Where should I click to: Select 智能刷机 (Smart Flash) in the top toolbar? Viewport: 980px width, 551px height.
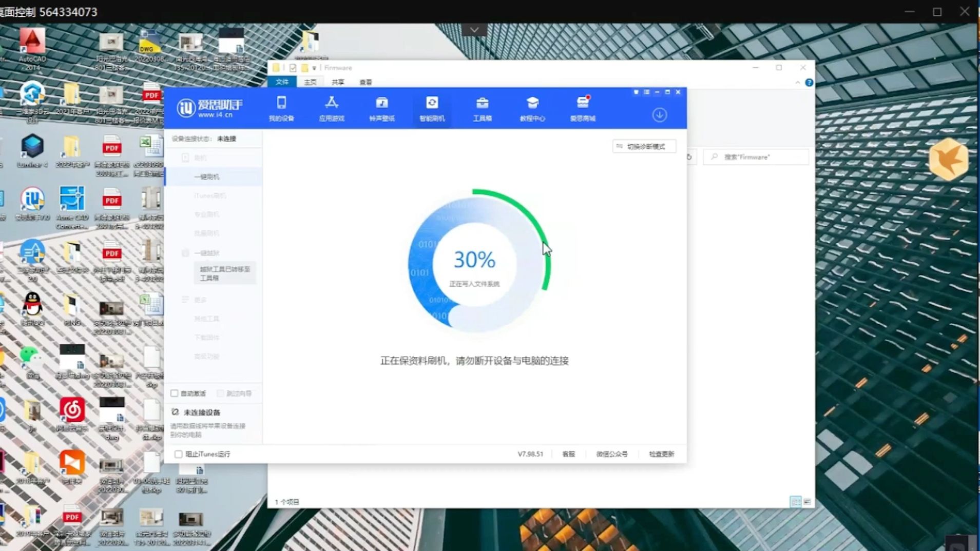[x=432, y=109]
